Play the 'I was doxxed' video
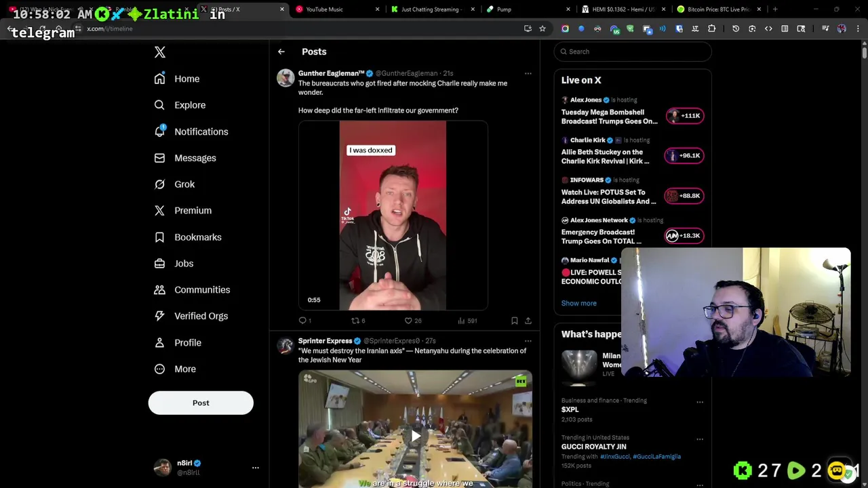Image resolution: width=868 pixels, height=488 pixels. (x=393, y=216)
